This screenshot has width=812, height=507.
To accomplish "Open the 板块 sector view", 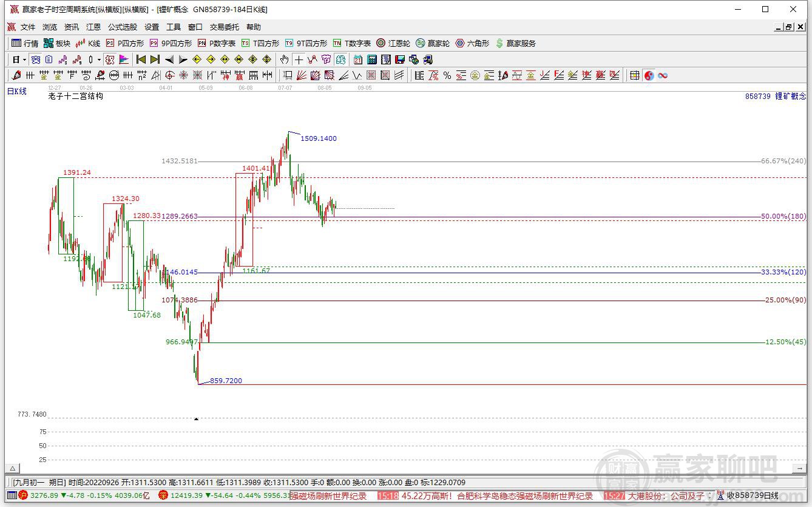I will pos(57,43).
